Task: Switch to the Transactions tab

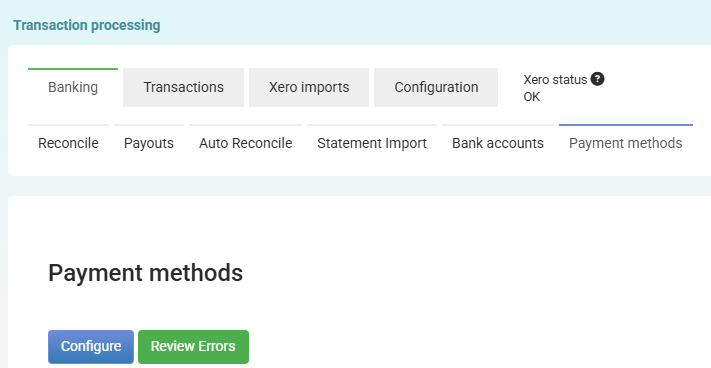Action: click(x=183, y=87)
